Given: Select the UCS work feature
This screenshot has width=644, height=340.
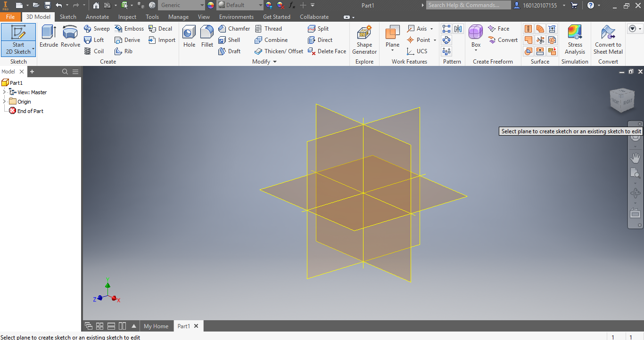Looking at the screenshot, I should (x=417, y=51).
